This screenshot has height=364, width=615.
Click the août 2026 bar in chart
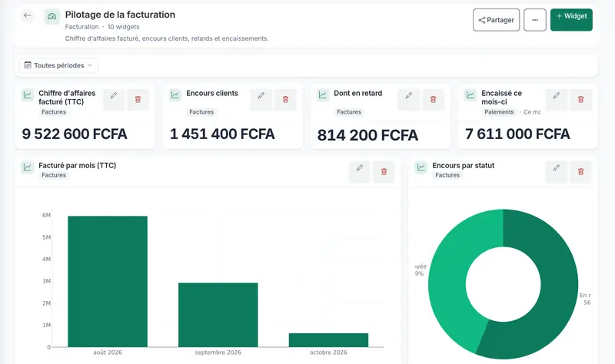tap(108, 281)
